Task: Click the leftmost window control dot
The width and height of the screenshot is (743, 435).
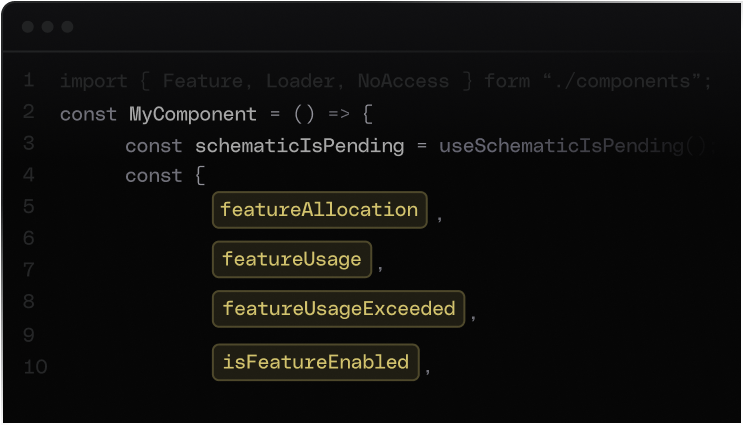Action: point(28,27)
